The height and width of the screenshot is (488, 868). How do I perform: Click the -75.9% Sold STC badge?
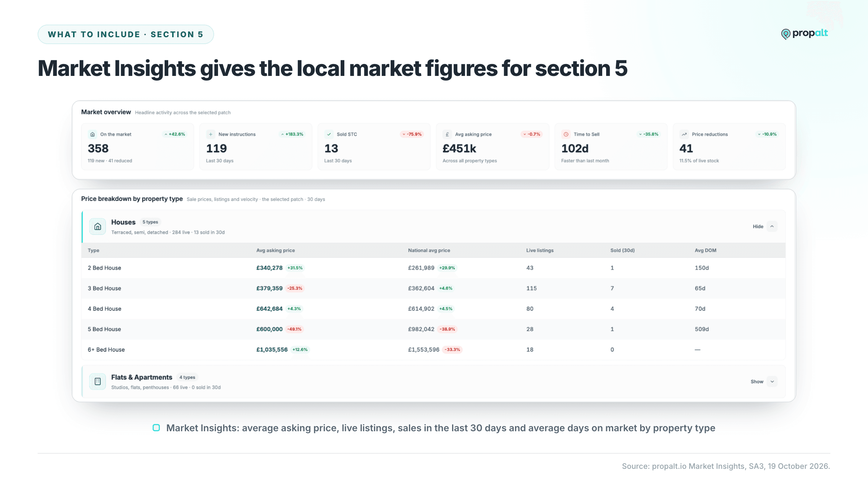[x=412, y=134]
